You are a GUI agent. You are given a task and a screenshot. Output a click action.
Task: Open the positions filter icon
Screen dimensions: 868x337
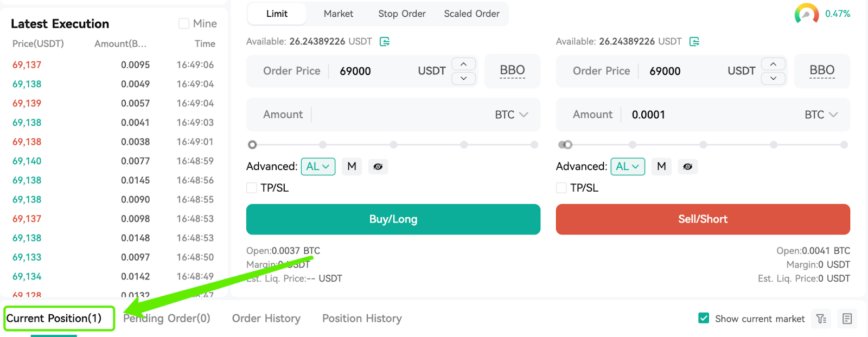(x=821, y=319)
